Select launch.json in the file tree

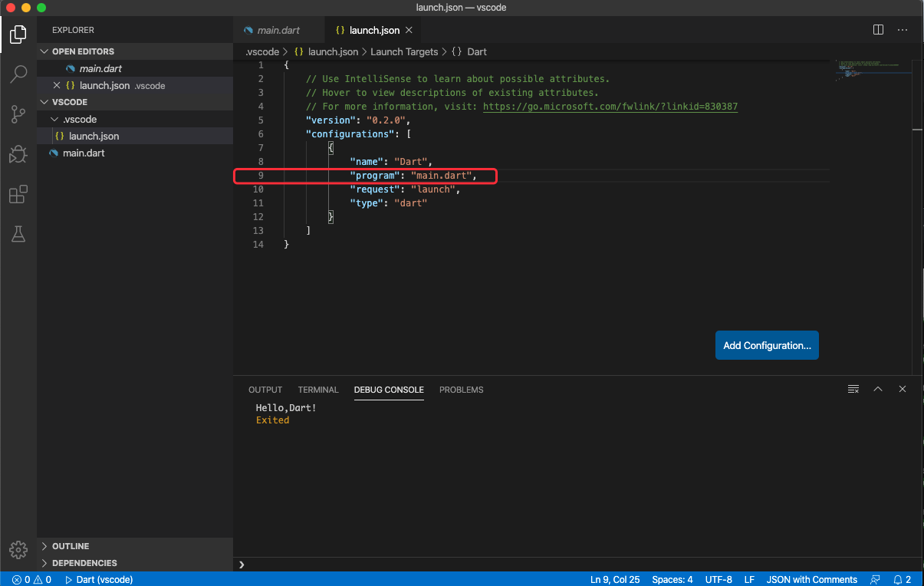(135, 136)
